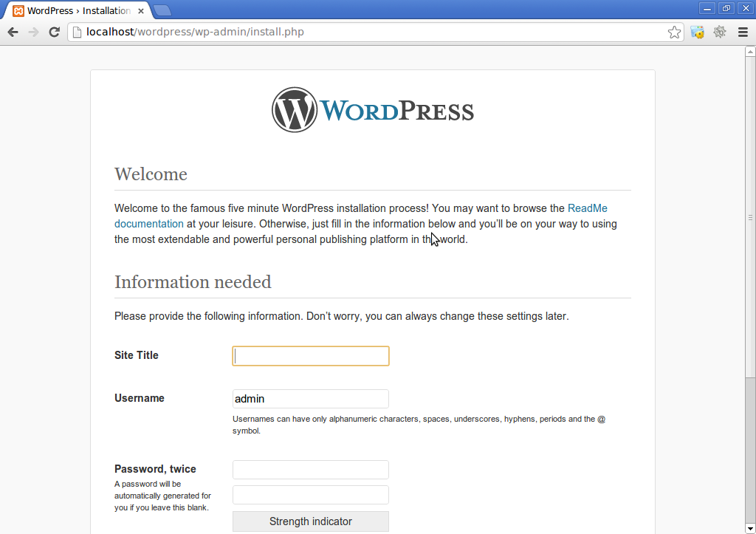Click the vertical scrollbar thumb
The height and width of the screenshot is (534, 756).
coord(750,217)
